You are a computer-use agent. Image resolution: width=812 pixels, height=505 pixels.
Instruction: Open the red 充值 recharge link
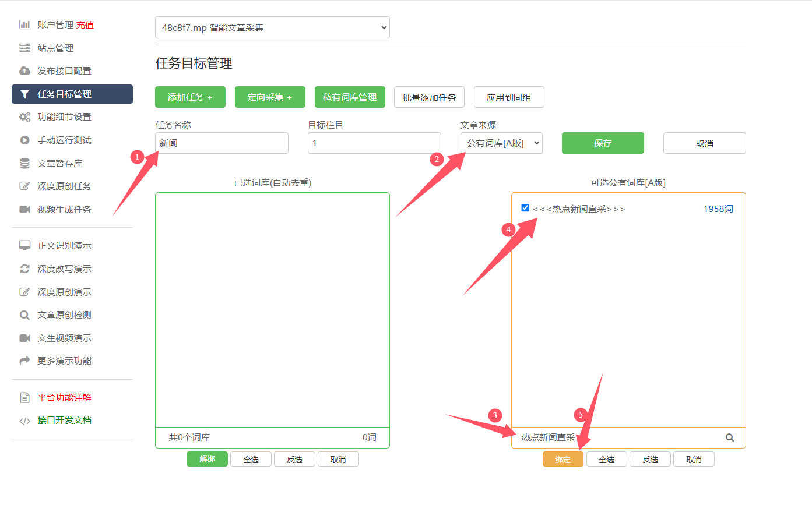(x=85, y=24)
